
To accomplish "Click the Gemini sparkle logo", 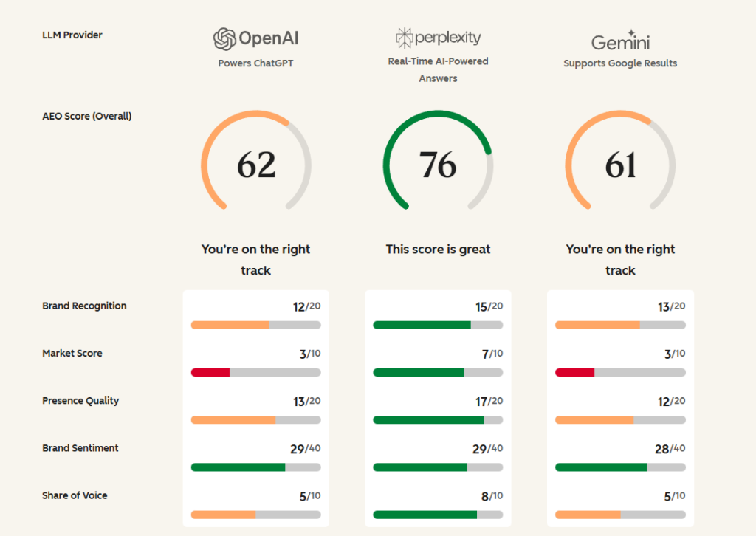I will (632, 34).
